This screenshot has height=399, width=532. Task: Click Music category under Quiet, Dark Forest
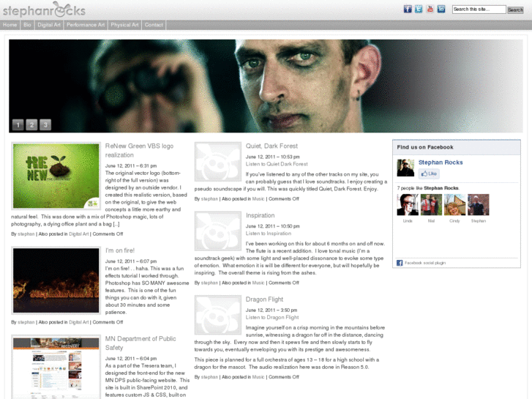click(x=258, y=199)
